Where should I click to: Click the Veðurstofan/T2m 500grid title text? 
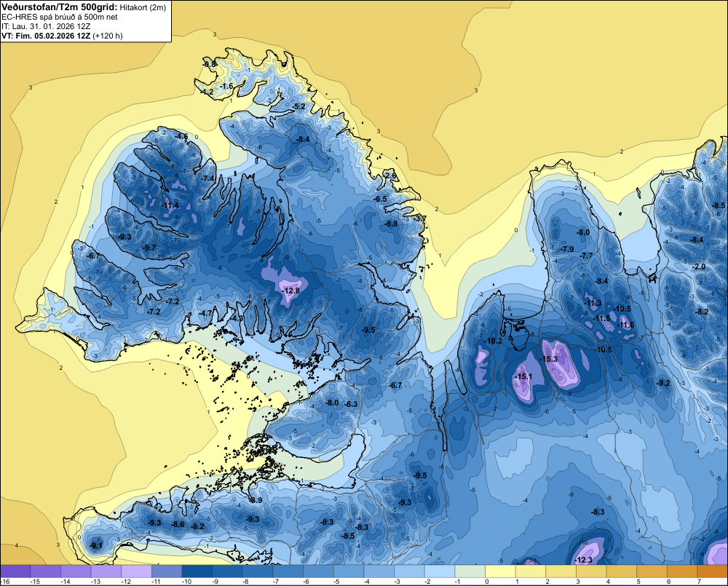(x=58, y=7)
